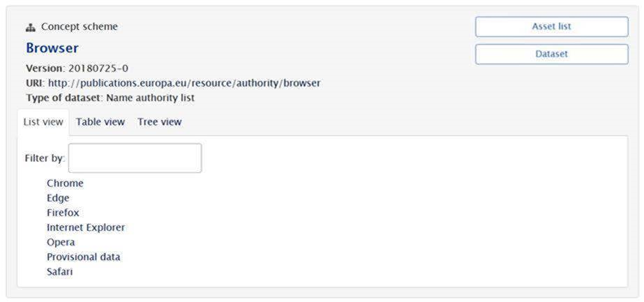644x302 pixels.
Task: Open the Dataset button
Action: tap(551, 54)
